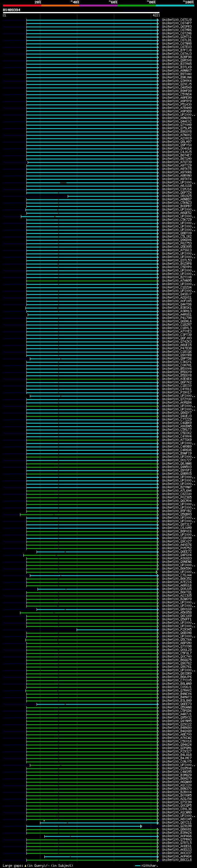The image size is (197, 868).
Task: Select hit label UniRef100_A0DEG1
Action: coord(177,846)
